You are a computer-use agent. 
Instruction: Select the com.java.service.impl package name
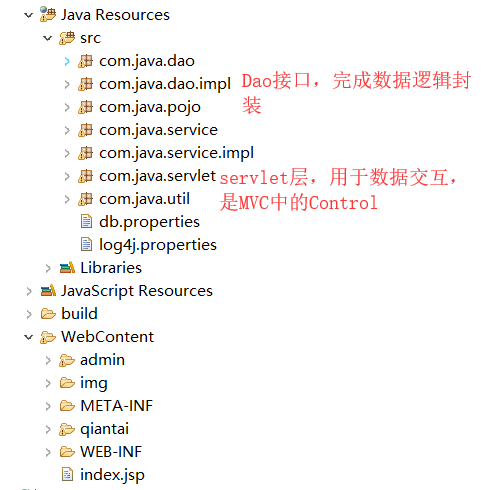pyautogui.click(x=177, y=153)
